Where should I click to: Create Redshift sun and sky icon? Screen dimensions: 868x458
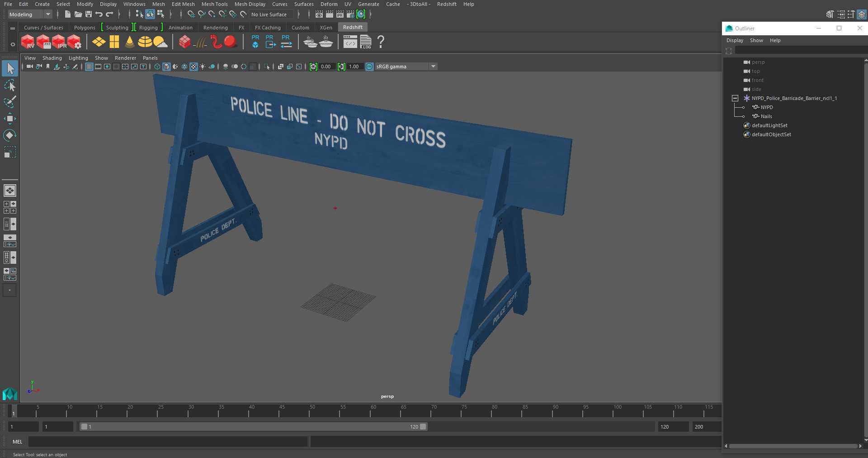(x=160, y=42)
